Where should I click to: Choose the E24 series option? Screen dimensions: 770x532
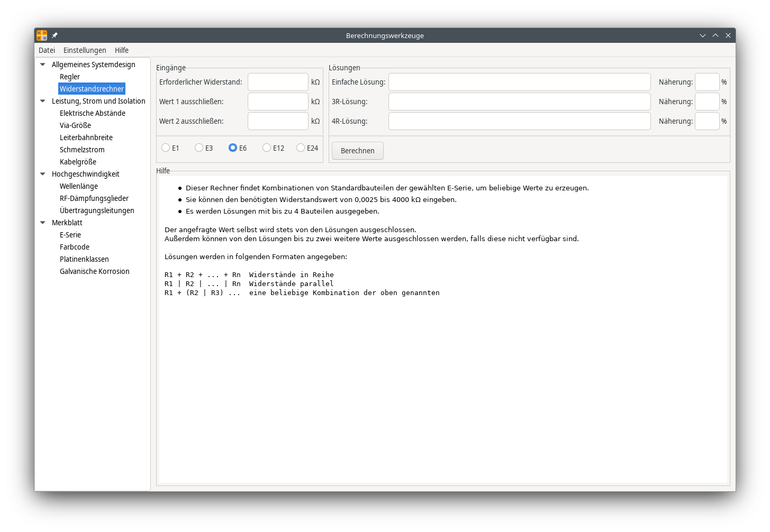point(301,148)
